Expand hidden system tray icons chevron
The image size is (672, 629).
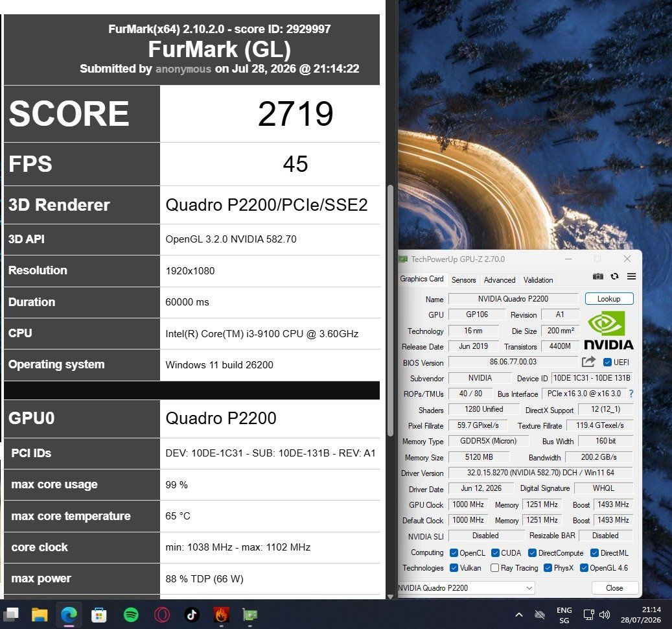coord(518,615)
